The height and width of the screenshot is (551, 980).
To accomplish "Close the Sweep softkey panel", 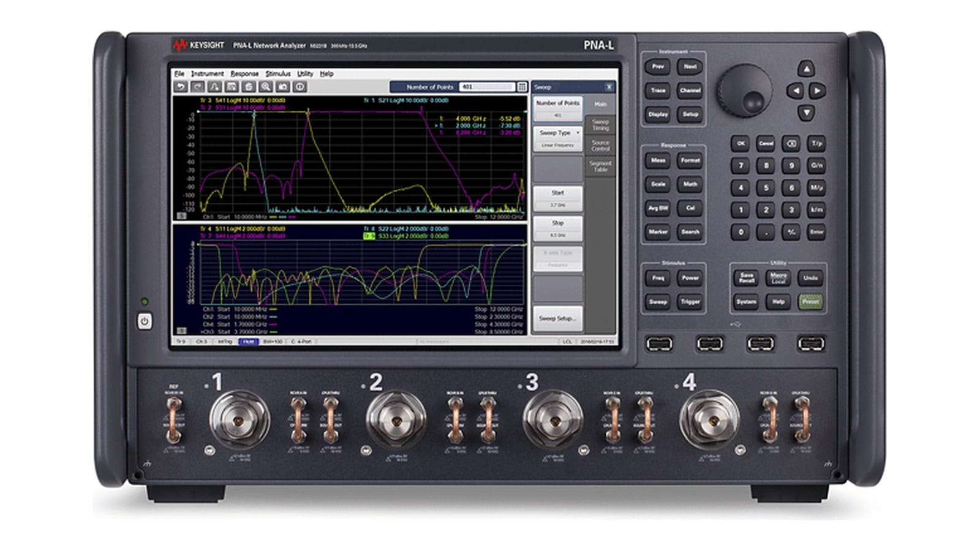I will point(609,87).
